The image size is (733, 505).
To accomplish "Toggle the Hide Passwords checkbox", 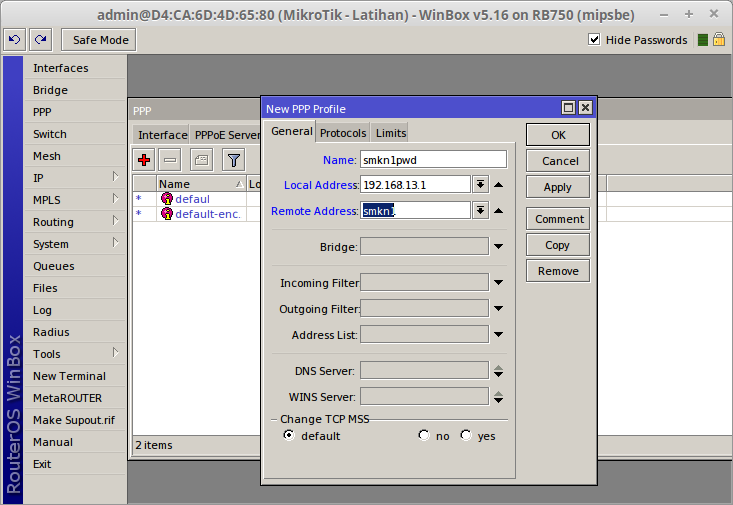I will 594,39.
